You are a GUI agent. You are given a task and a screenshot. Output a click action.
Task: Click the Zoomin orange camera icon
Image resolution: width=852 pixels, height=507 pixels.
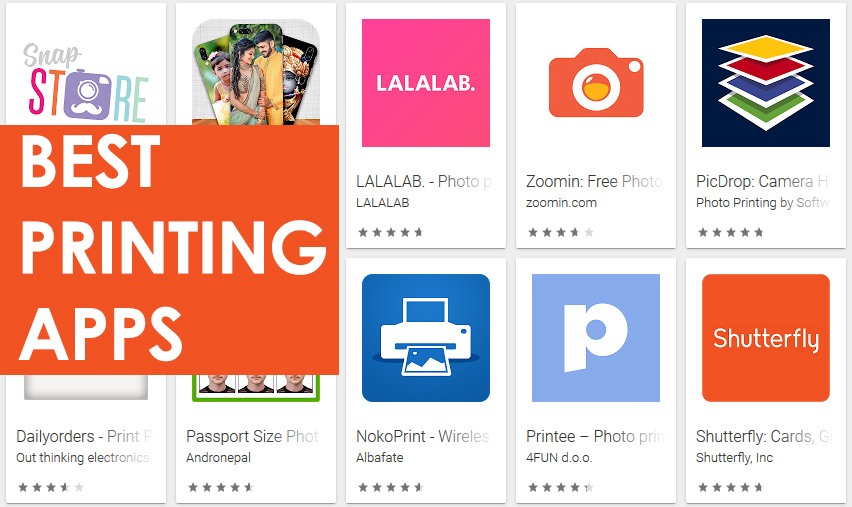(596, 83)
